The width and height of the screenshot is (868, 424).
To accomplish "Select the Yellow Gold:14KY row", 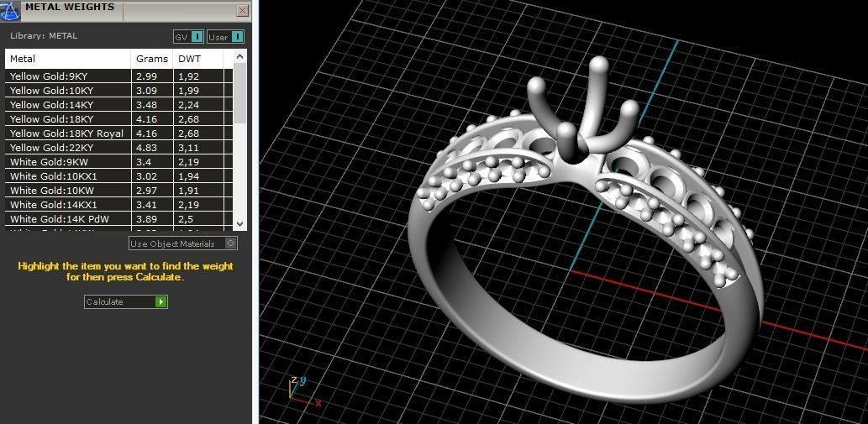I will pyautogui.click(x=119, y=105).
